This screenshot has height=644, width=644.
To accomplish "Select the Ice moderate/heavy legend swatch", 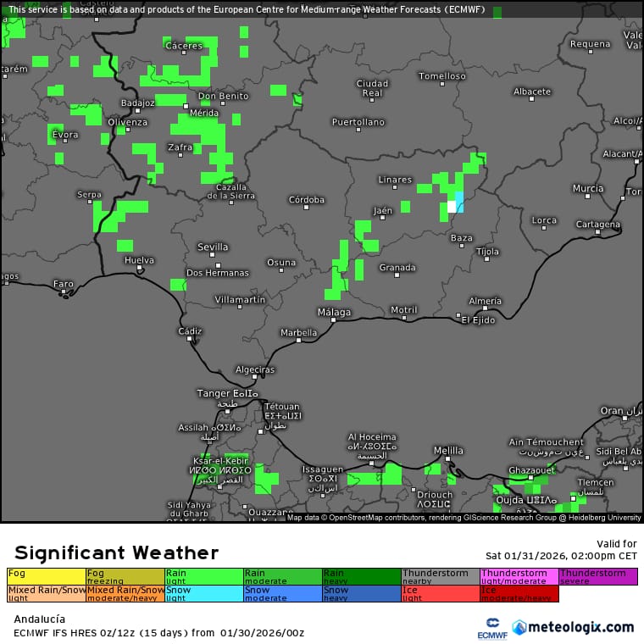I will pos(519,593).
